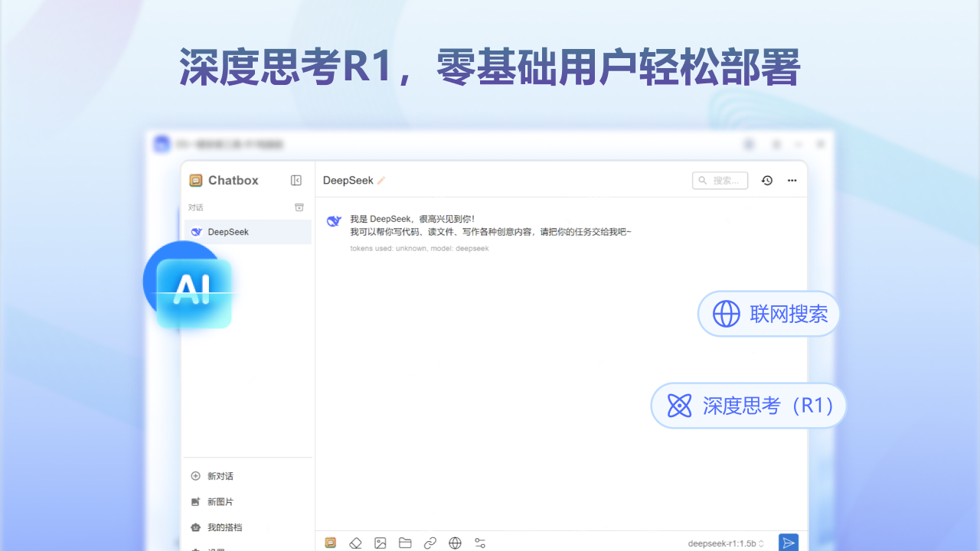The width and height of the screenshot is (980, 551).
Task: Click the blue send message button
Action: [789, 543]
